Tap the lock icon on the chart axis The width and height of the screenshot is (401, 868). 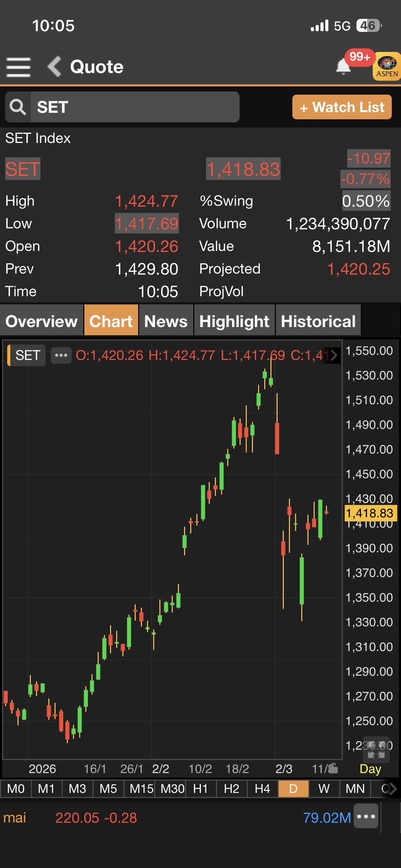(333, 769)
